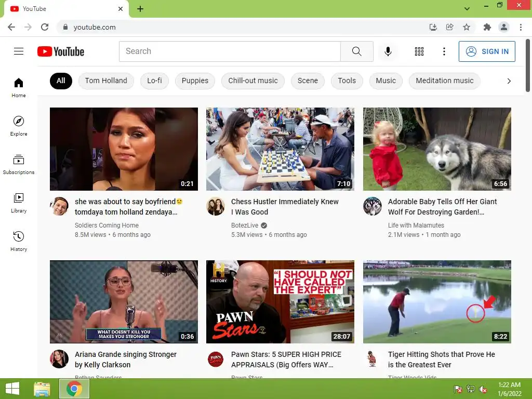The image size is (532, 399).
Task: Select the Meditation music chip
Action: pyautogui.click(x=445, y=81)
